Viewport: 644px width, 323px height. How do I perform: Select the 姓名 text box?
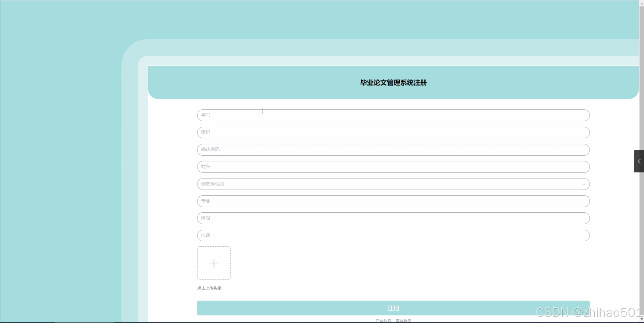click(x=393, y=167)
